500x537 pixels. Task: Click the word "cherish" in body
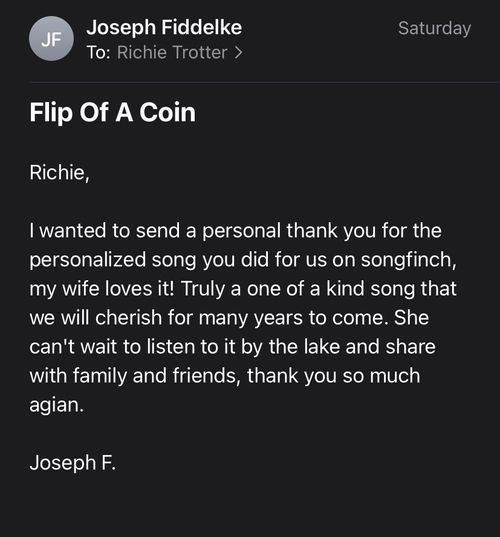click(x=129, y=318)
